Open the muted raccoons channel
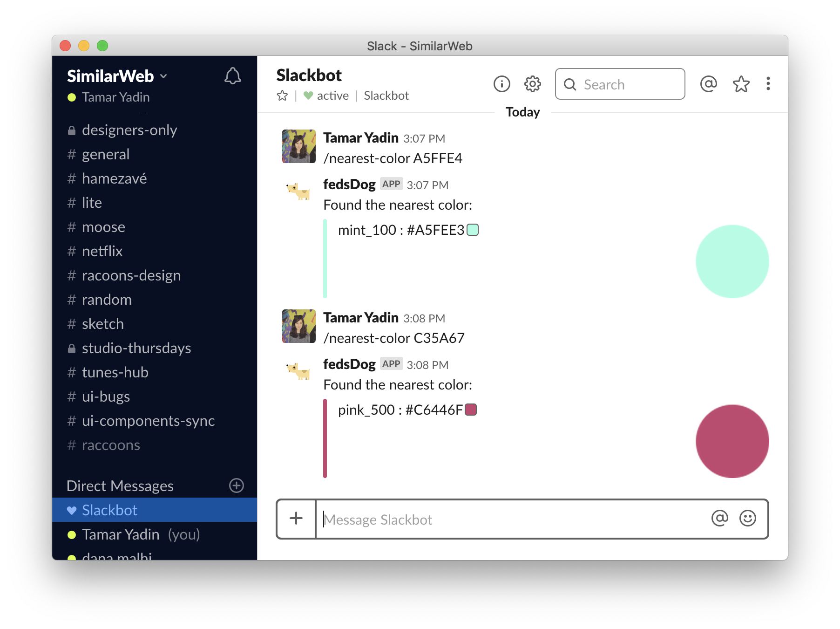Image resolution: width=840 pixels, height=629 pixels. [x=154, y=445]
